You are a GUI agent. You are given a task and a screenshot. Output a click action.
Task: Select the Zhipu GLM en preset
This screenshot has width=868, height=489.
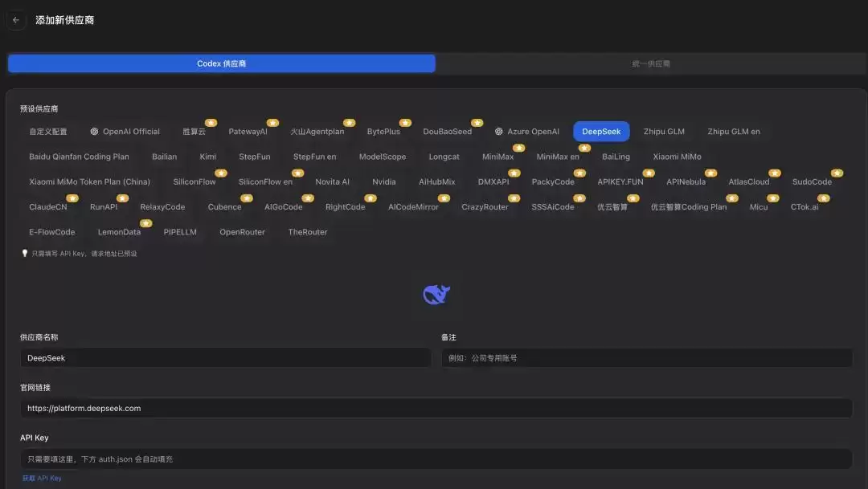(734, 132)
